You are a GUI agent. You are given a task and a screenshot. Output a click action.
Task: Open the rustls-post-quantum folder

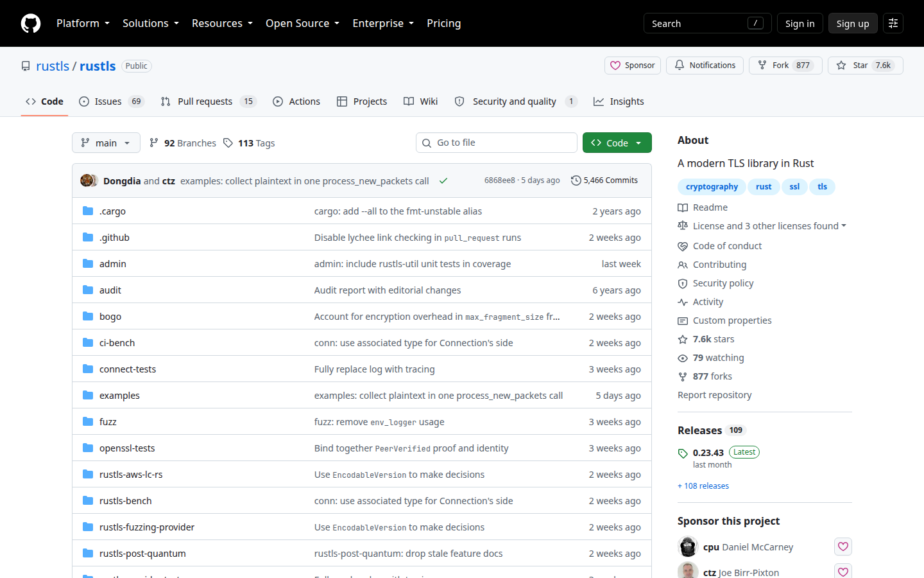pos(142,554)
